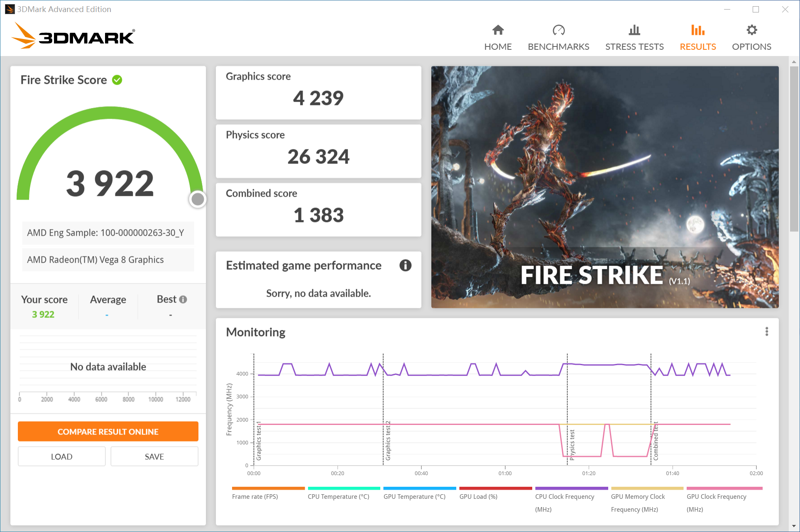Click the Combined test chart marker
Screen dimensions: 800x532
tap(656, 442)
